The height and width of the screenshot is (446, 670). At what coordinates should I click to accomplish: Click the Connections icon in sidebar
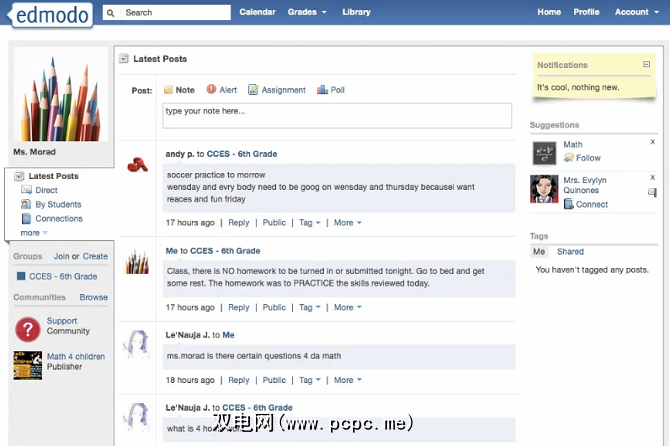[x=26, y=219]
